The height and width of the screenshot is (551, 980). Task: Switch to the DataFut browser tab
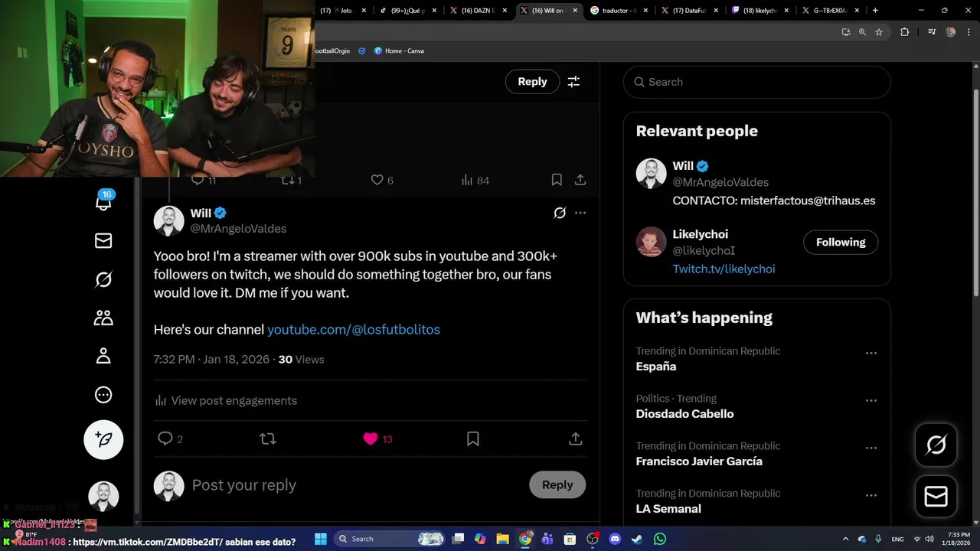(689, 11)
